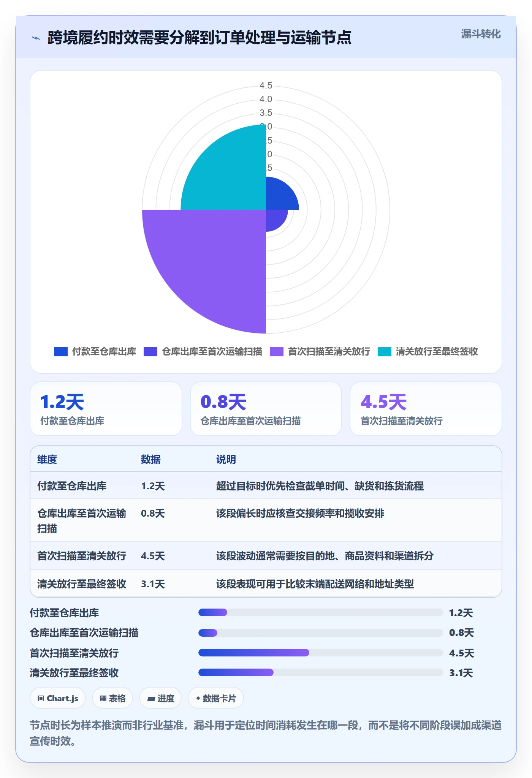Click progress bar for 仓库出库至首次运输扫描
532x778 pixels.
pos(321,633)
